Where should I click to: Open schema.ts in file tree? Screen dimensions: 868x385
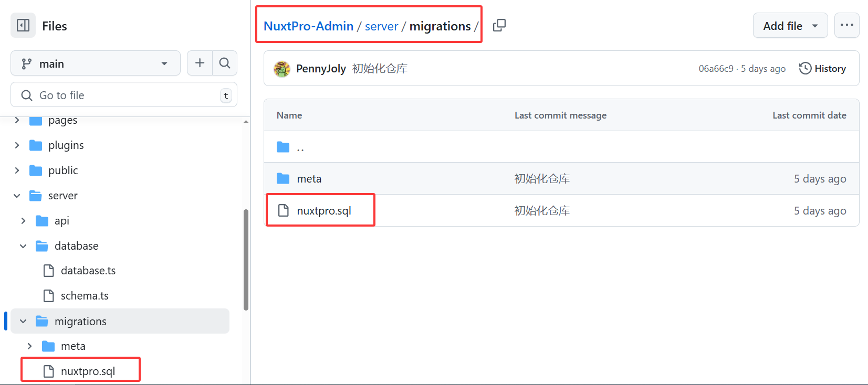click(x=85, y=296)
